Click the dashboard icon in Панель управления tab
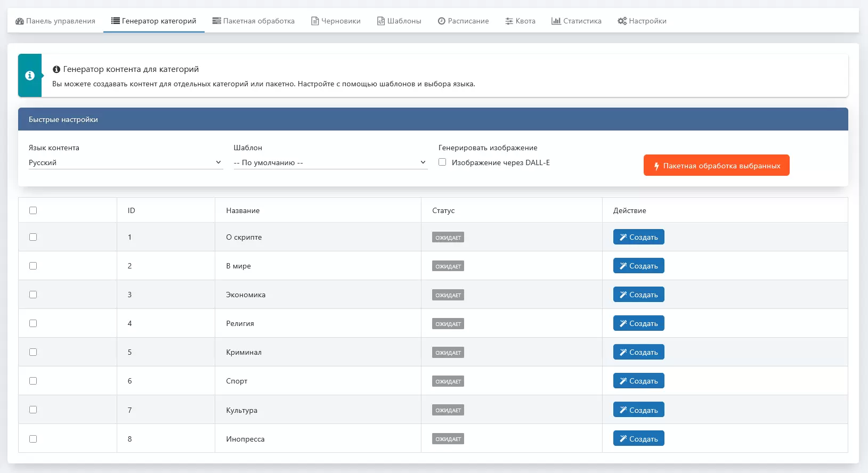 click(20, 21)
